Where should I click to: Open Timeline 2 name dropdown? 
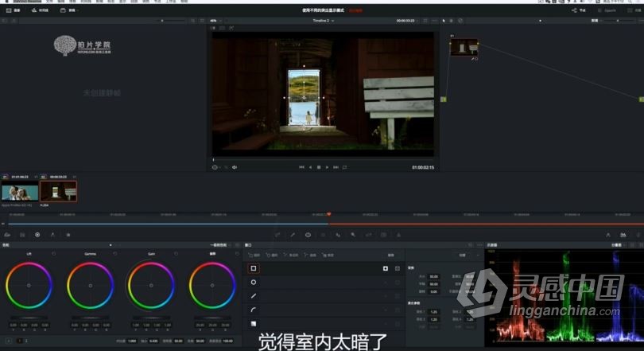[324, 21]
